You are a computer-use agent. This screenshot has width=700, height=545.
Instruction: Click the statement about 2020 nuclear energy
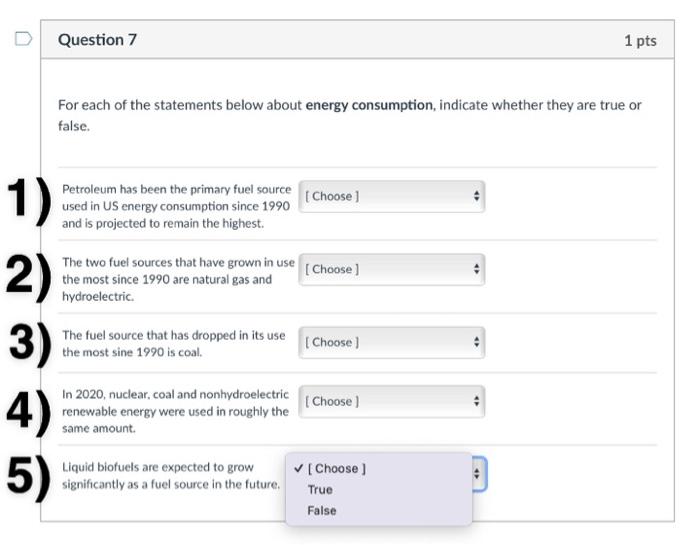pos(175,411)
